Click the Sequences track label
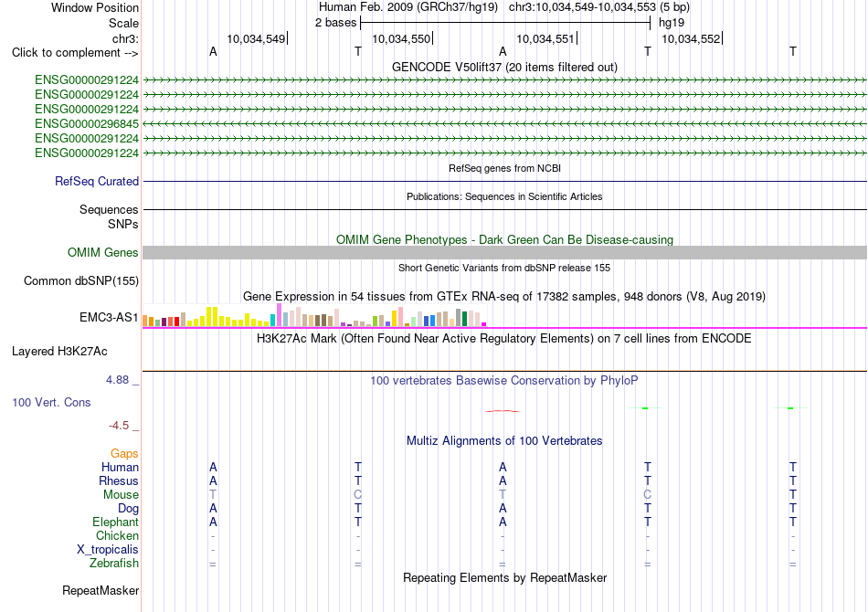 click(x=109, y=209)
